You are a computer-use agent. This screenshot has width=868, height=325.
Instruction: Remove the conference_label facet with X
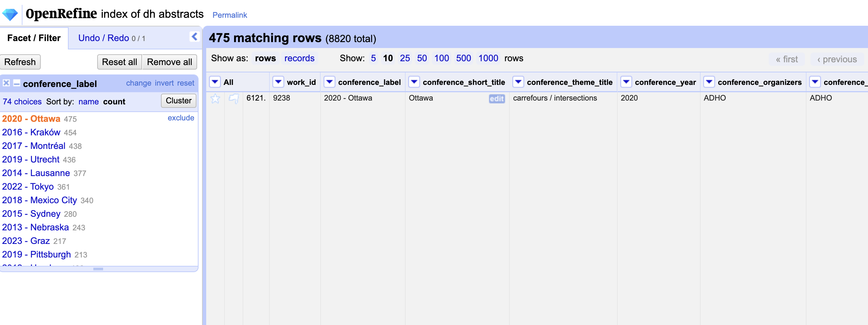coord(6,83)
